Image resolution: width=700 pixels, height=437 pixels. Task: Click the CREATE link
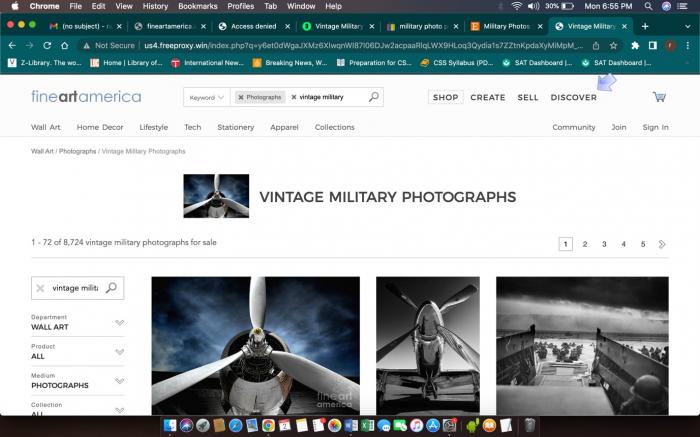coord(488,97)
